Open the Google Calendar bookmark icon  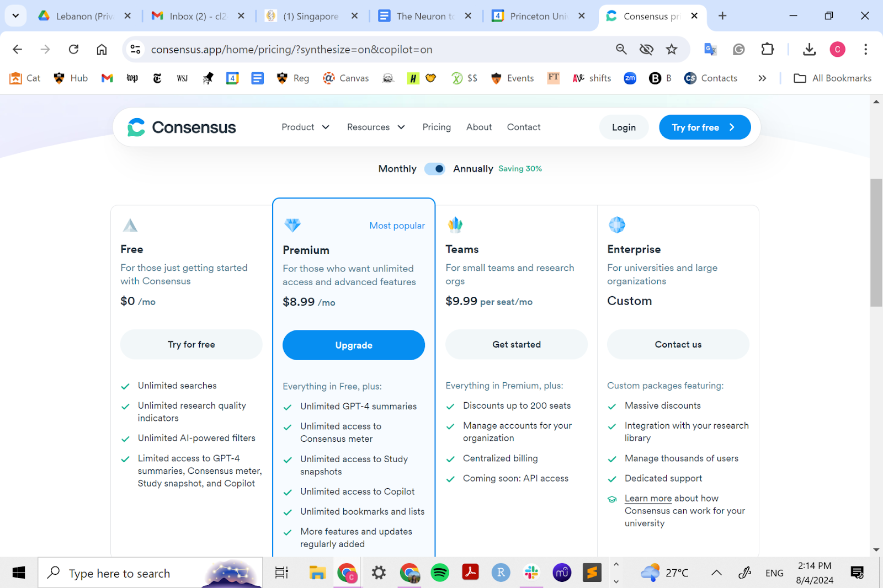pyautogui.click(x=232, y=78)
